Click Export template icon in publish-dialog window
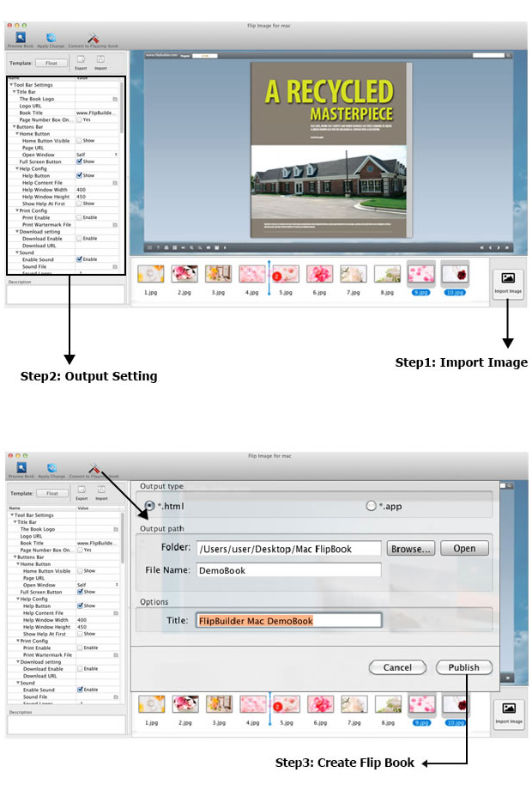 click(x=82, y=490)
